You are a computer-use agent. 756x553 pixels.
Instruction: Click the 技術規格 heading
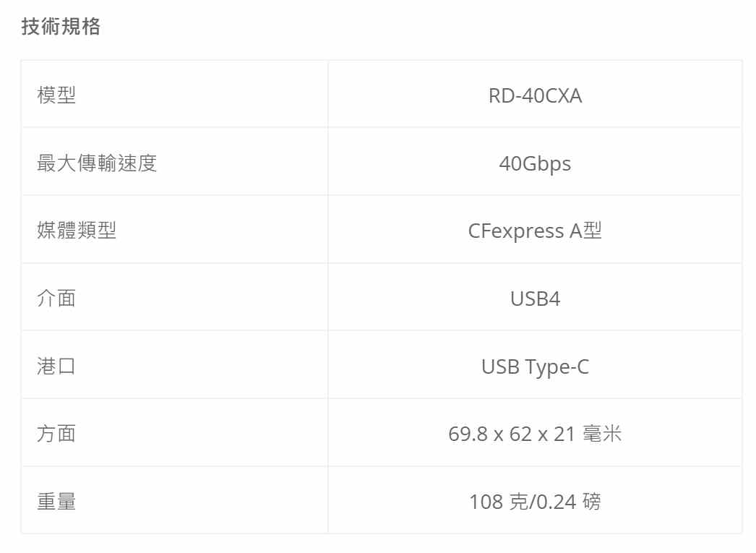pyautogui.click(x=61, y=26)
